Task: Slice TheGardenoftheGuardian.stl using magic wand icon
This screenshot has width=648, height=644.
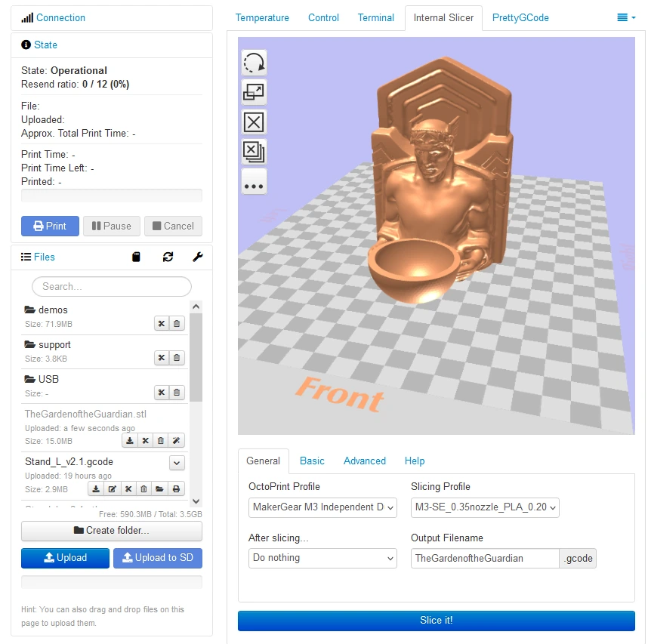Action: pyautogui.click(x=177, y=441)
